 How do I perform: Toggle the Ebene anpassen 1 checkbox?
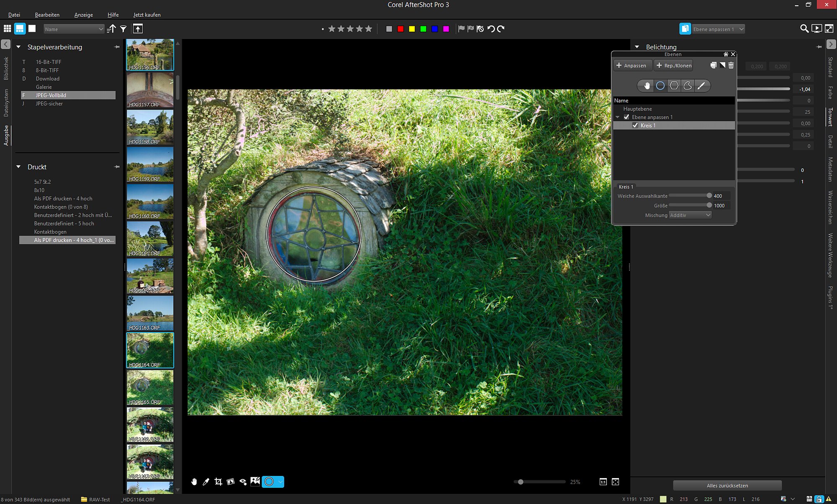[626, 117]
